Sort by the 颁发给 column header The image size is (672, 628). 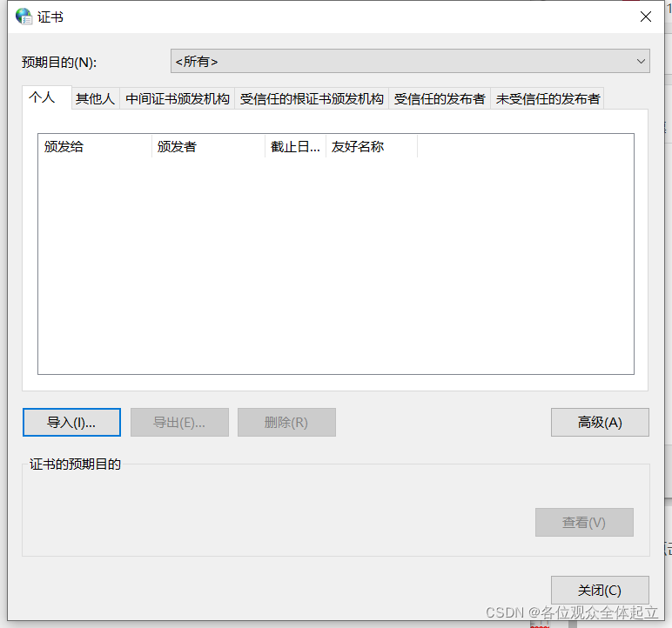tap(95, 146)
